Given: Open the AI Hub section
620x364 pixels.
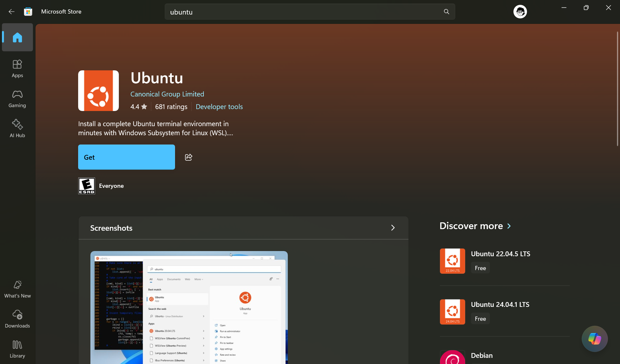Looking at the screenshot, I should click(17, 128).
